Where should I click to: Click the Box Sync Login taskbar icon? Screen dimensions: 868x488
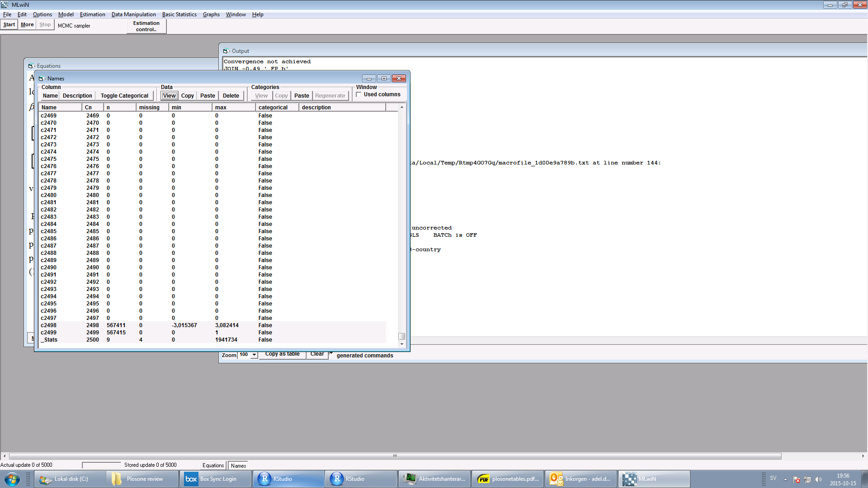216,479
